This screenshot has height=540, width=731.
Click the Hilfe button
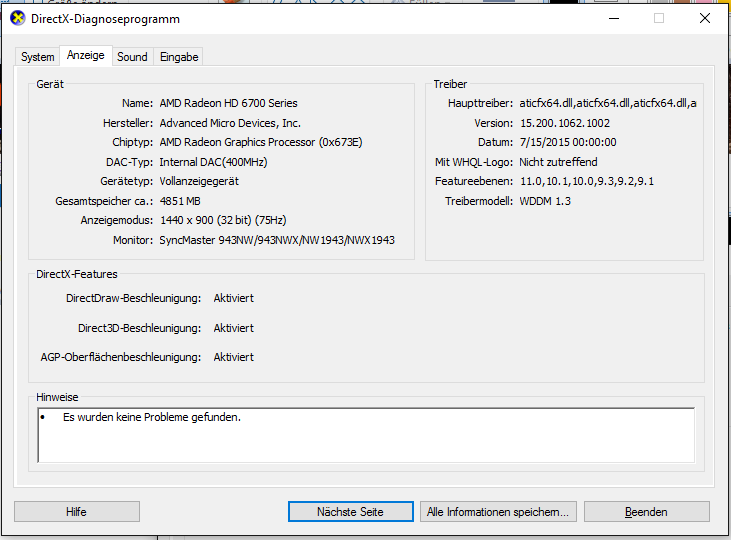[76, 512]
